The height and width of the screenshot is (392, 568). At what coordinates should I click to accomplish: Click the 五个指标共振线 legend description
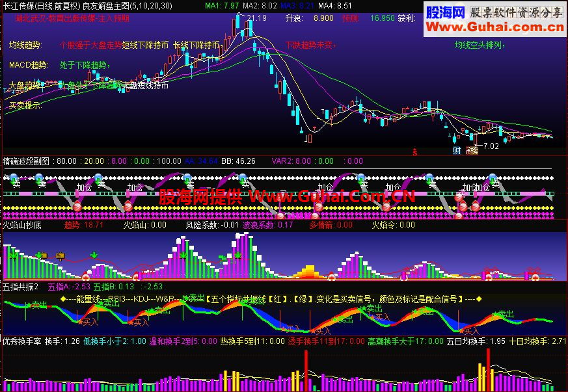[x=334, y=299]
